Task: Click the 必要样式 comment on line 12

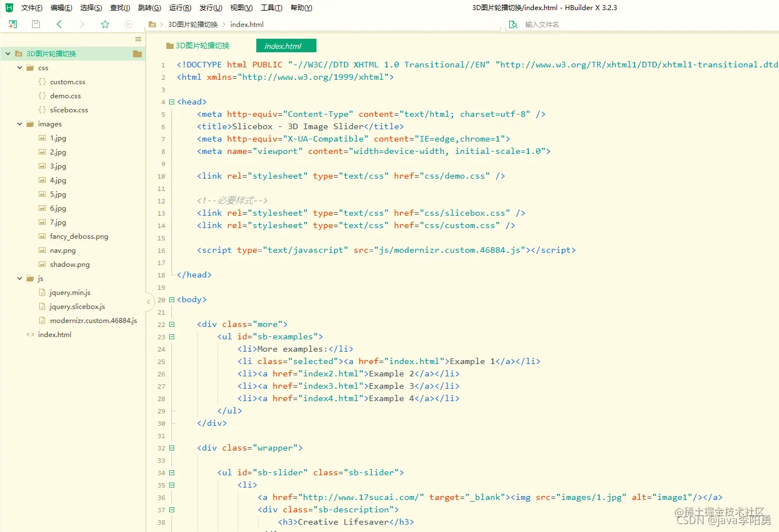Action: tap(232, 201)
